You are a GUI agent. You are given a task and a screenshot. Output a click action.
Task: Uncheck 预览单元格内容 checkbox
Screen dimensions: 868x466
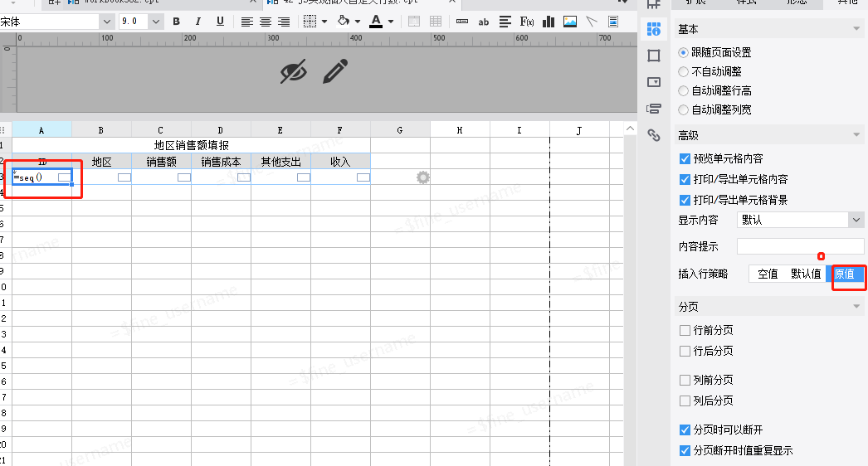(685, 159)
